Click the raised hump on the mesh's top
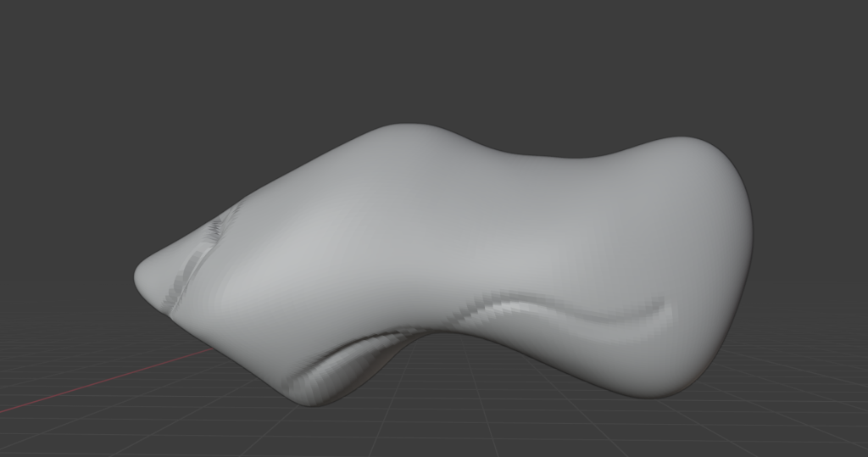Screen dimensions: 868x457 pos(407,136)
